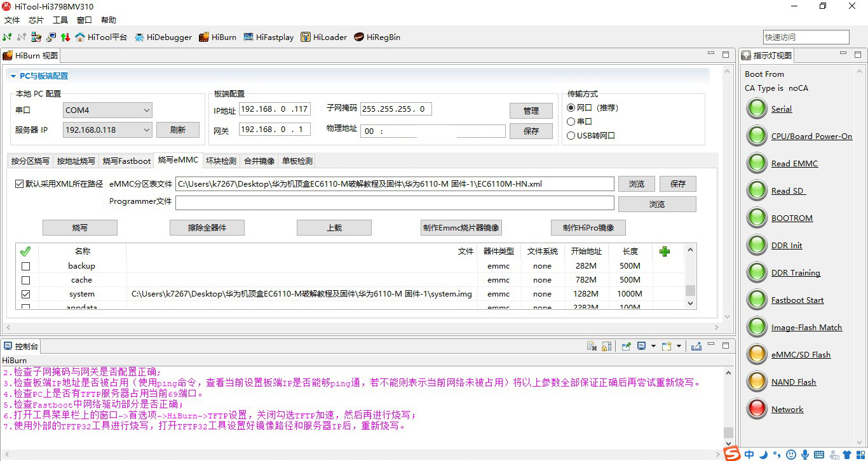Open the 工具 menu

pyautogui.click(x=60, y=20)
